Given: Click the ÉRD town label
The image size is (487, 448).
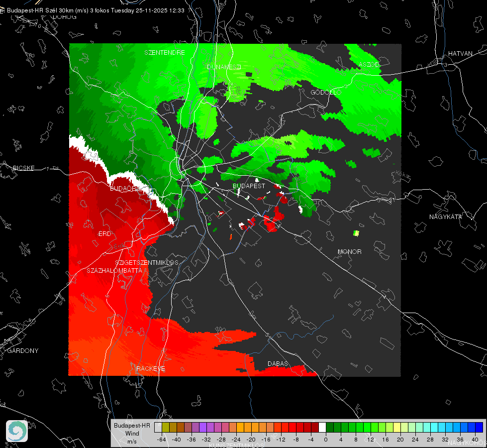Looking at the screenshot, I should (x=104, y=234).
